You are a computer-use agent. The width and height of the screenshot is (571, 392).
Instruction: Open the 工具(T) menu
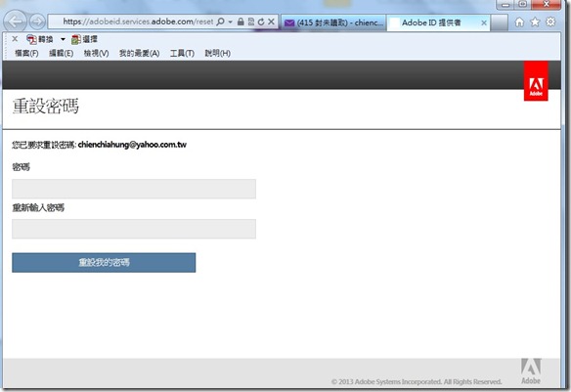pyautogui.click(x=182, y=54)
